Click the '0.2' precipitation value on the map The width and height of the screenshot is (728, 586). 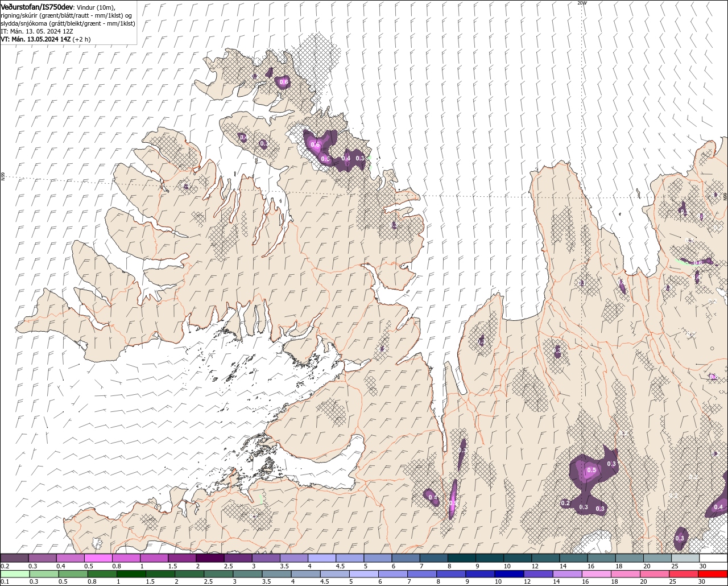coord(565,503)
